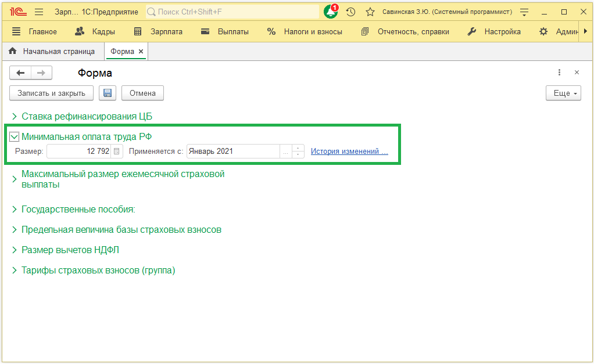Expand Размер вычетов НДФЛ section
The image size is (594, 364).
point(15,250)
